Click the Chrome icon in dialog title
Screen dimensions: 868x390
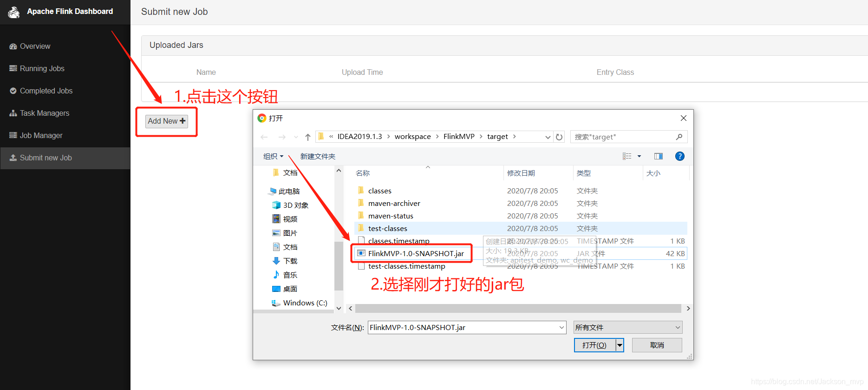262,118
